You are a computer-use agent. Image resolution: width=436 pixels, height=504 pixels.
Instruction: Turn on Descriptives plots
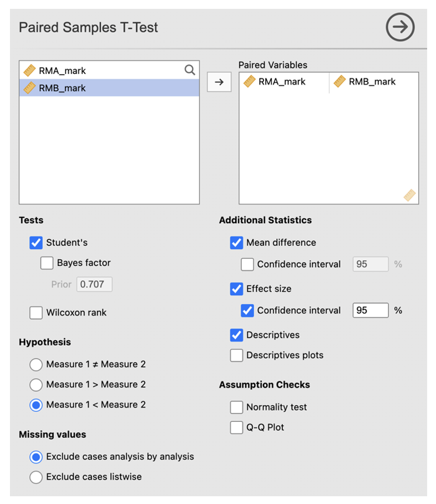[x=236, y=355]
